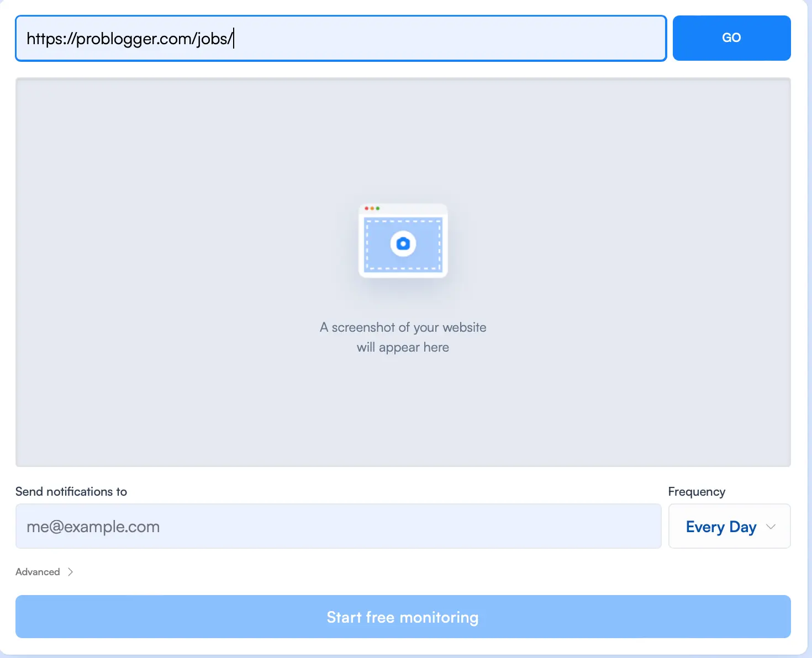This screenshot has height=658, width=812.
Task: Open the Every Day frequency dropdown
Action: [728, 527]
